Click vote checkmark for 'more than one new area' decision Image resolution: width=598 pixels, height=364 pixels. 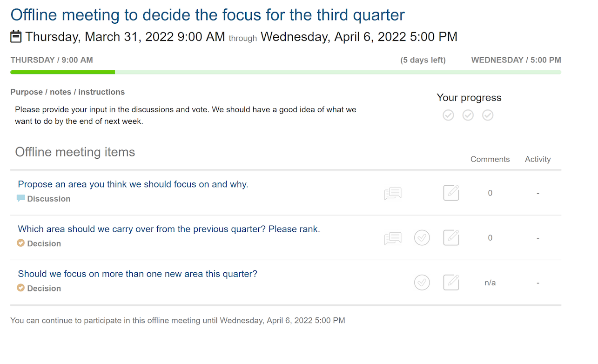tap(422, 283)
